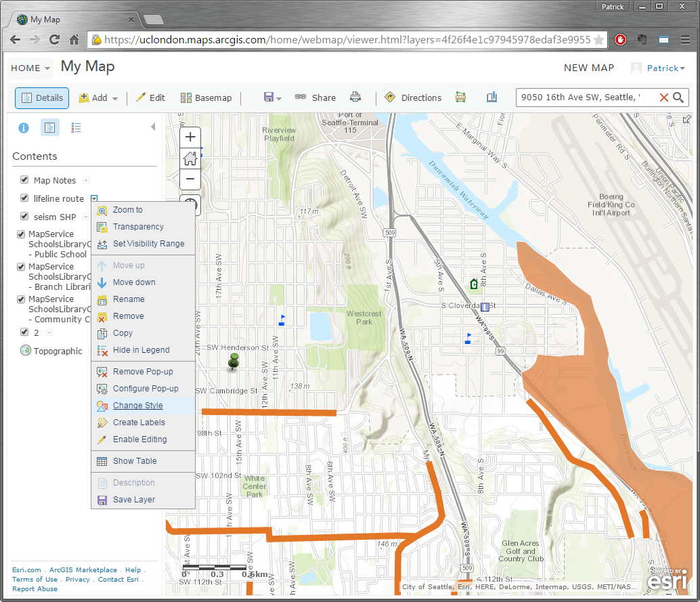Image resolution: width=700 pixels, height=602 pixels.
Task: Choose Show Table in layer menu
Action: [x=134, y=461]
